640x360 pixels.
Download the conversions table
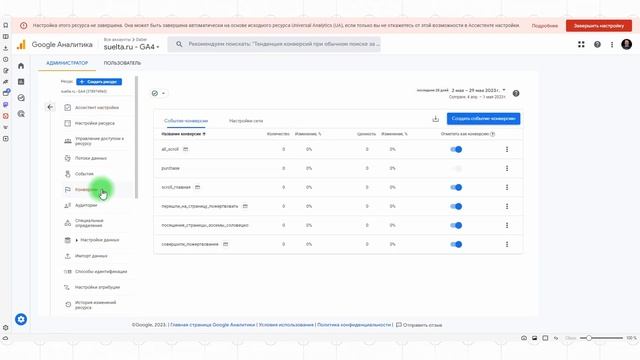tap(436, 119)
